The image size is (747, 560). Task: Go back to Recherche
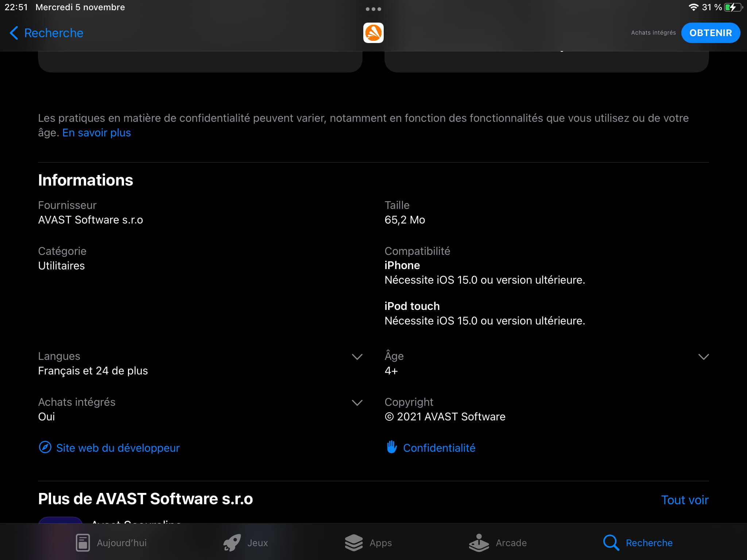(x=53, y=33)
